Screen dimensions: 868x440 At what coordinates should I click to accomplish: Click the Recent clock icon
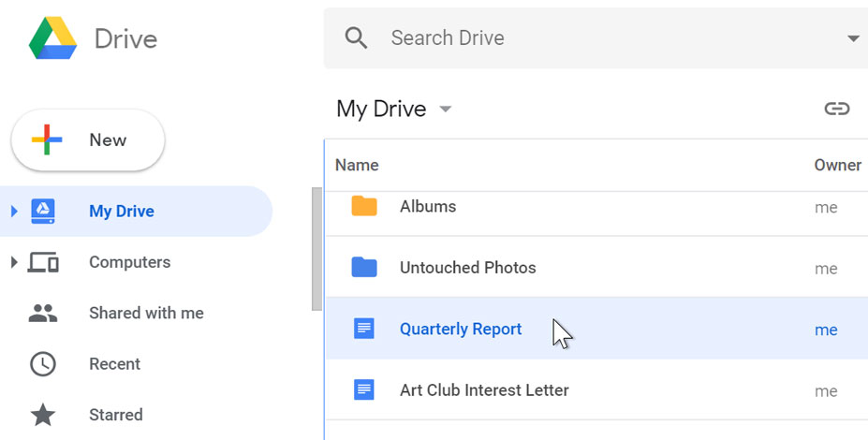[43, 364]
